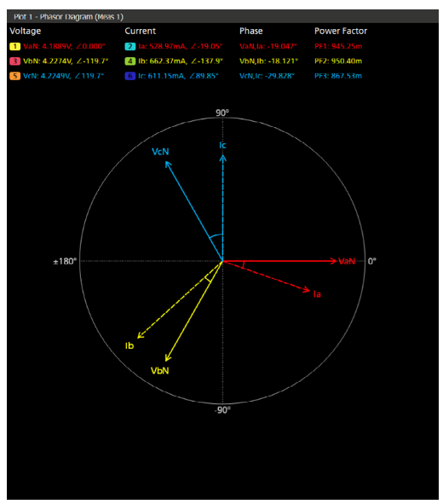Viewport: 443px width, 504px height.
Task: Click the VcN,Ic phase value
Action: [x=267, y=76]
